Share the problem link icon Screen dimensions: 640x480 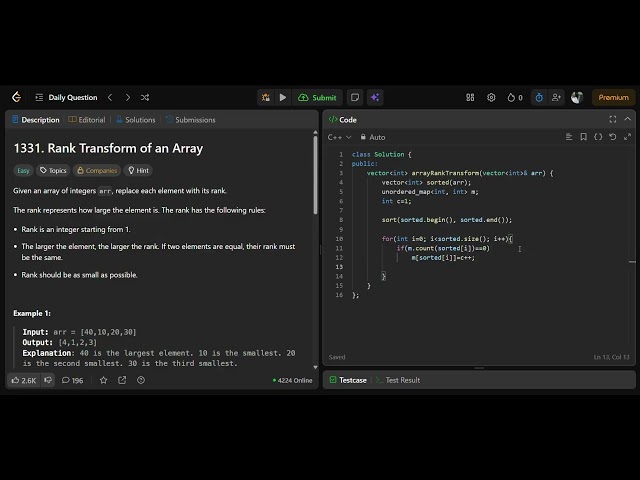(122, 380)
